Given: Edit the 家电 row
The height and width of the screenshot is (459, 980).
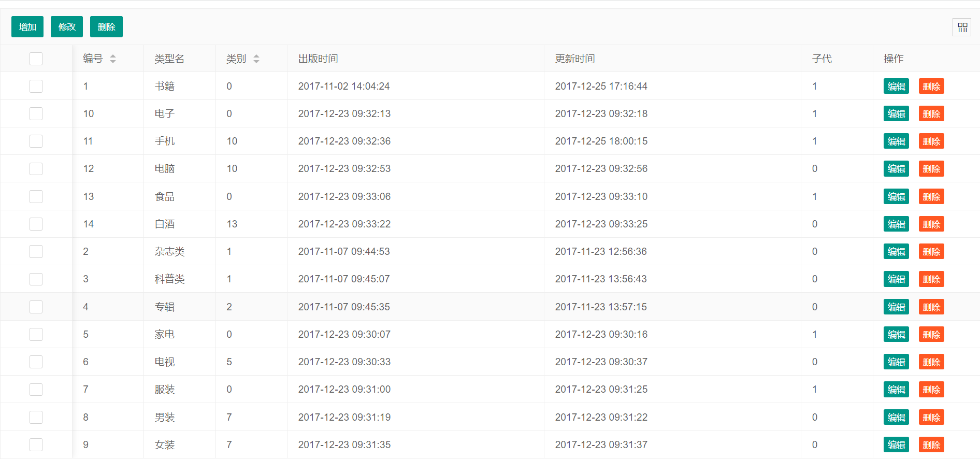Looking at the screenshot, I should coord(896,334).
